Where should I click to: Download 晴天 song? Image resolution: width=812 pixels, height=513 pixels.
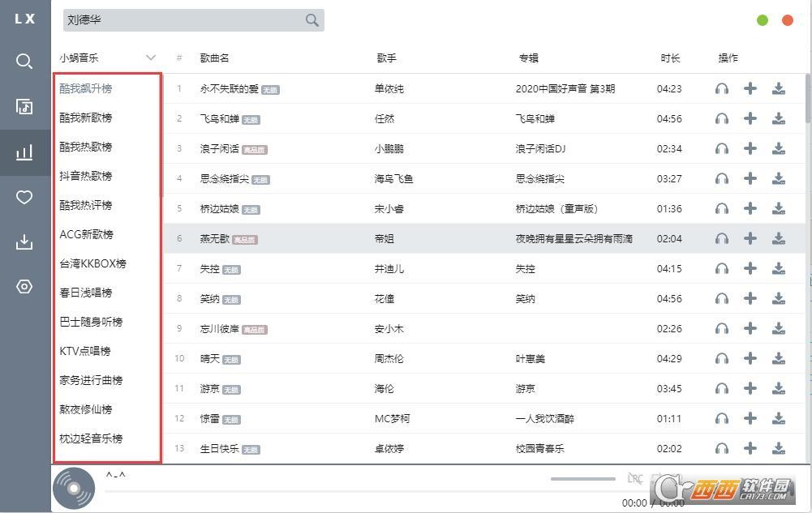click(x=779, y=359)
